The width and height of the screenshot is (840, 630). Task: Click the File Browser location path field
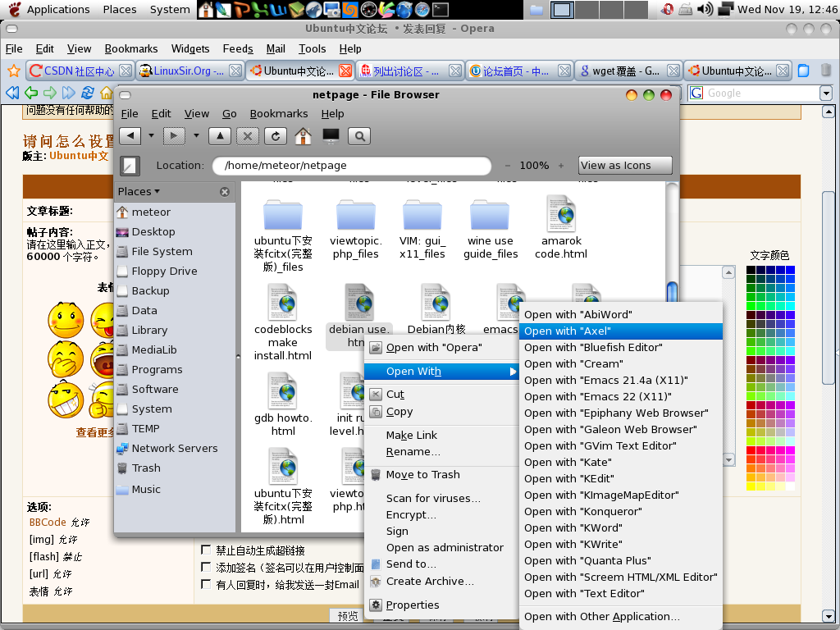click(352, 166)
